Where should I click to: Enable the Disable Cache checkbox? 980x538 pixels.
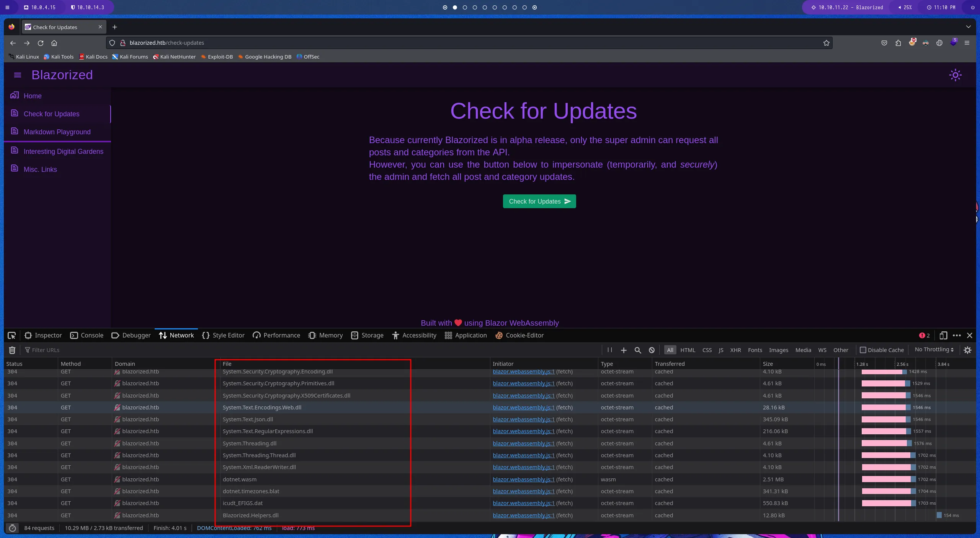pyautogui.click(x=863, y=350)
